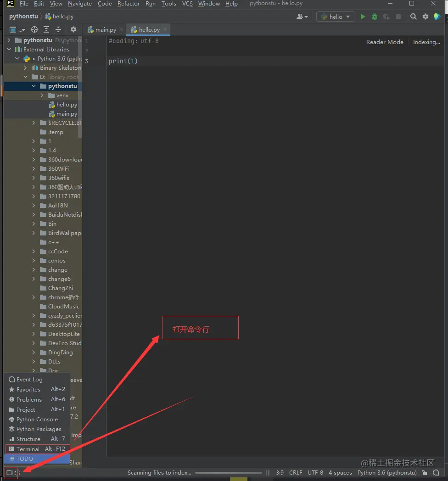Click the JetBrains Toolbox colorful icon
The height and width of the screenshot is (481, 448).
(x=437, y=17)
